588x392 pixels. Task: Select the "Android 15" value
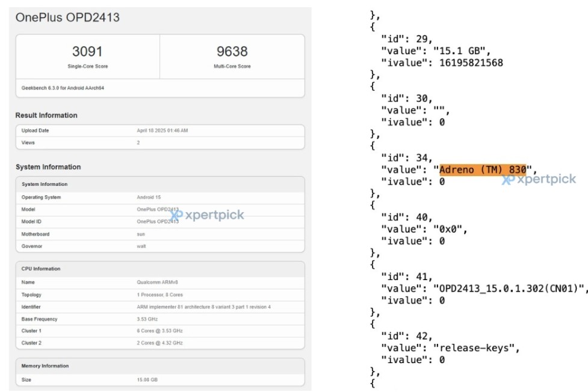pos(149,197)
